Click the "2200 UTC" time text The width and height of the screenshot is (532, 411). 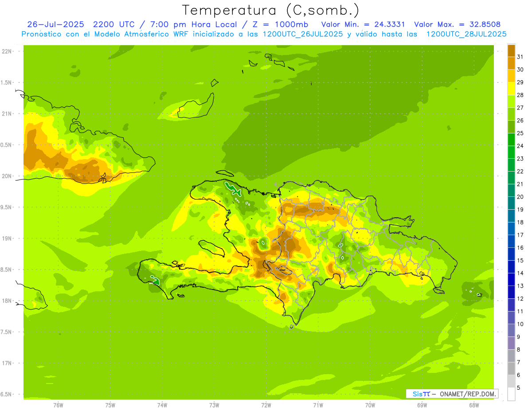pos(113,24)
